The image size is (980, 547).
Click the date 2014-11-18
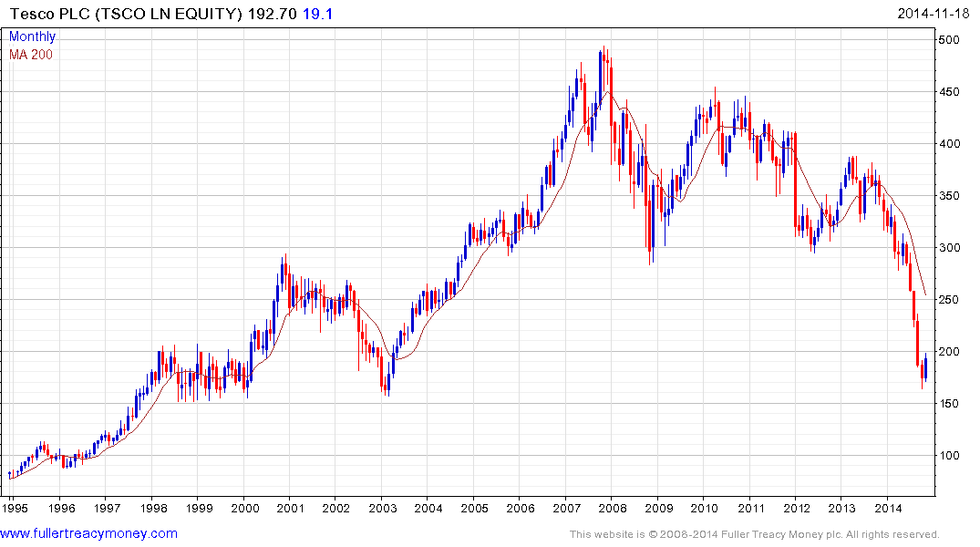pos(934,14)
